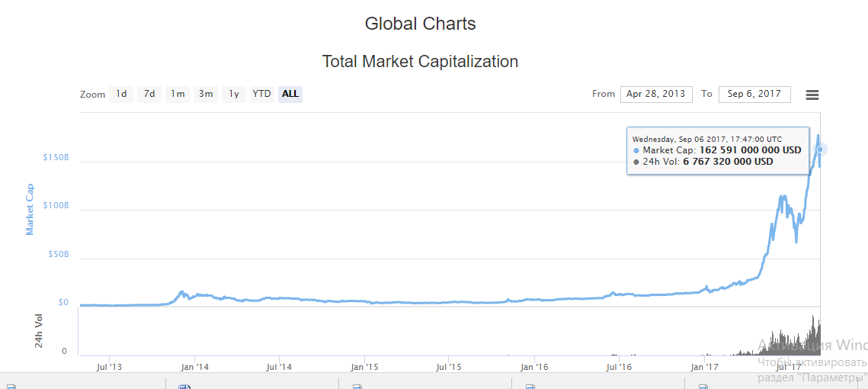Image resolution: width=868 pixels, height=389 pixels.
Task: Choose the 3m zoom range
Action: (x=206, y=94)
